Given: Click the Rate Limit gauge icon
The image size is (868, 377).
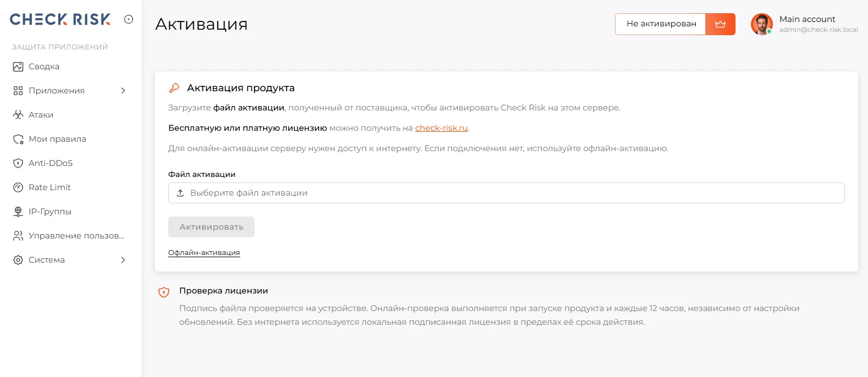Looking at the screenshot, I should coord(18,187).
